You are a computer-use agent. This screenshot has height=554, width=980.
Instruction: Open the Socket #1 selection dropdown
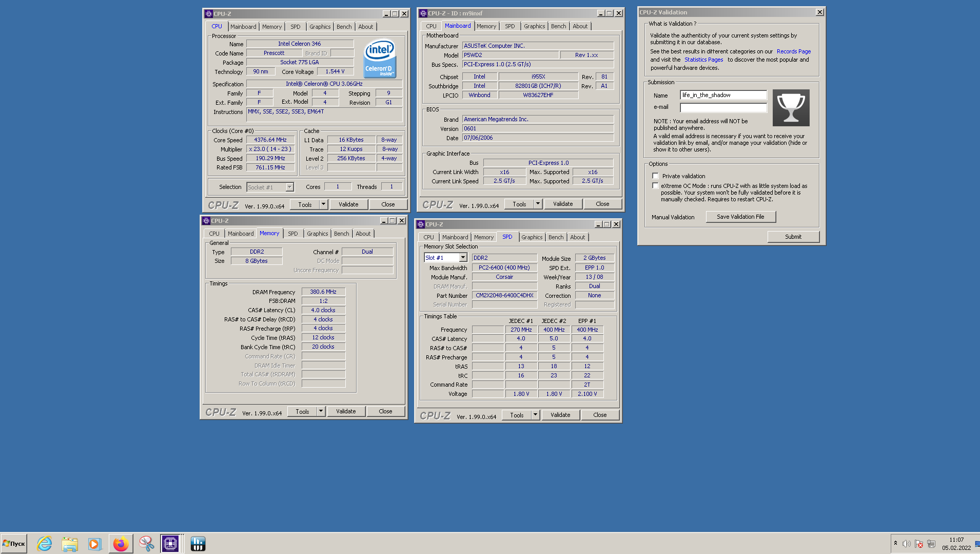tap(289, 187)
